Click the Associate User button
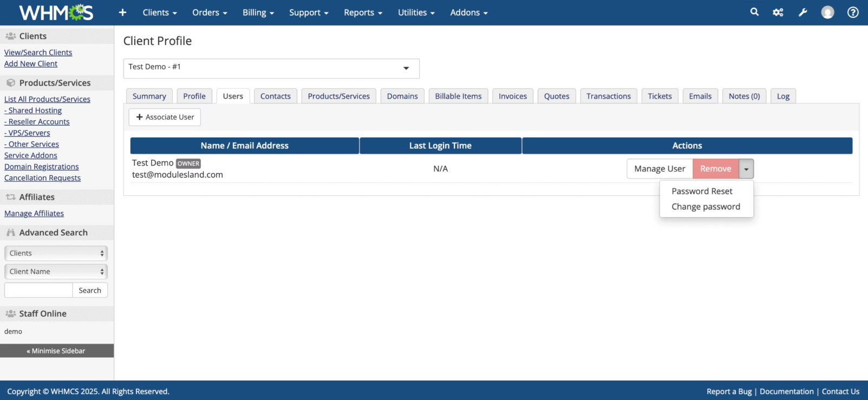Image resolution: width=868 pixels, height=400 pixels. point(165,117)
